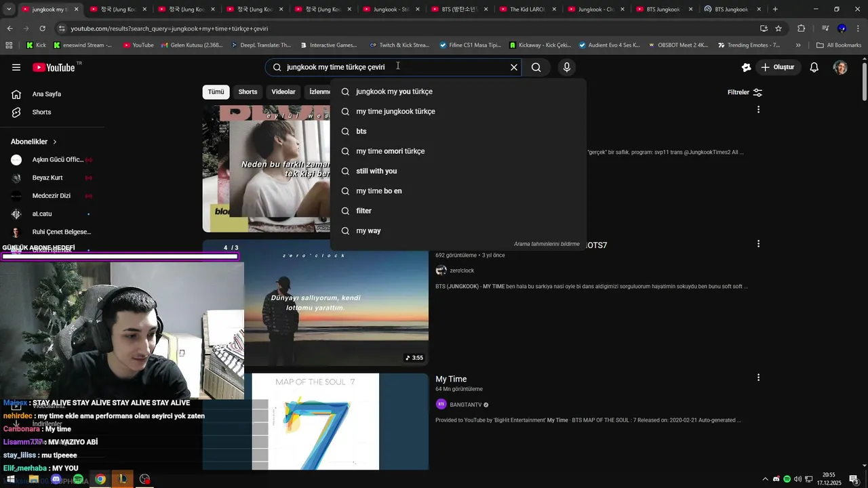This screenshot has width=868, height=488.
Task: Switch to the 'The Kid LAROI' tab
Action: (x=528, y=9)
